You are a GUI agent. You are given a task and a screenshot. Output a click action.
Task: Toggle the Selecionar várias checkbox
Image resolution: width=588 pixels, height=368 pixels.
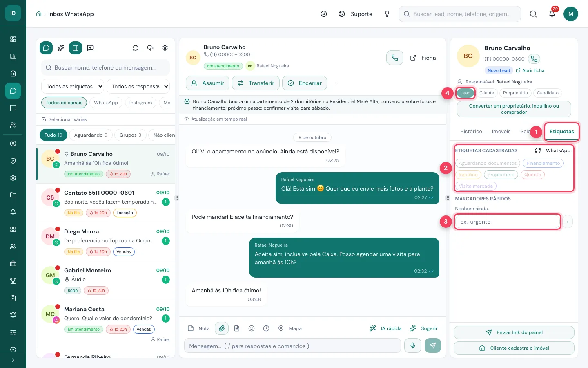pos(44,119)
